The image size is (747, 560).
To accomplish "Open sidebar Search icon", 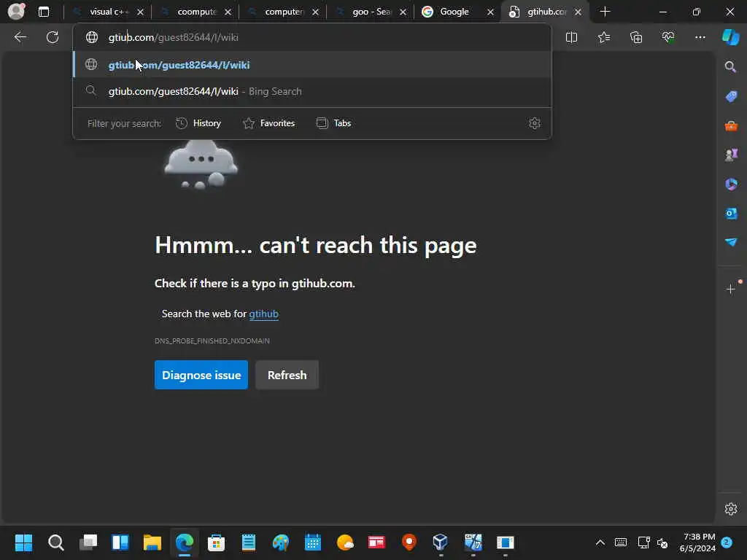I will pos(730,66).
